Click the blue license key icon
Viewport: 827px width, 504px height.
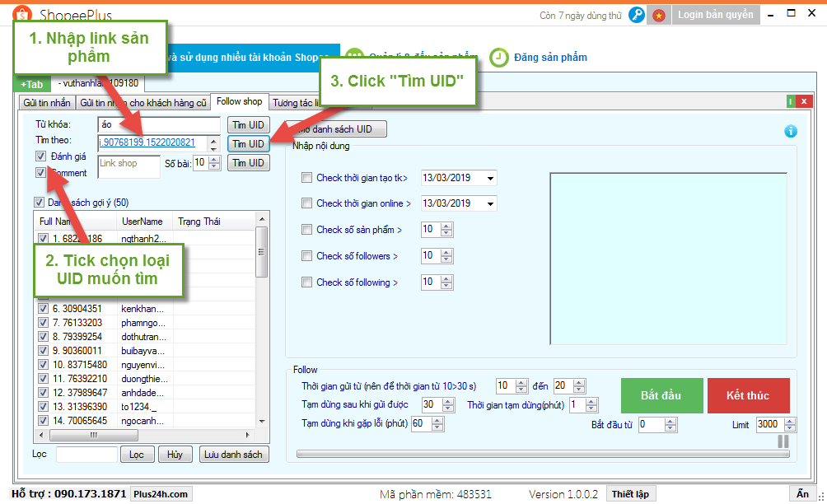coord(637,15)
